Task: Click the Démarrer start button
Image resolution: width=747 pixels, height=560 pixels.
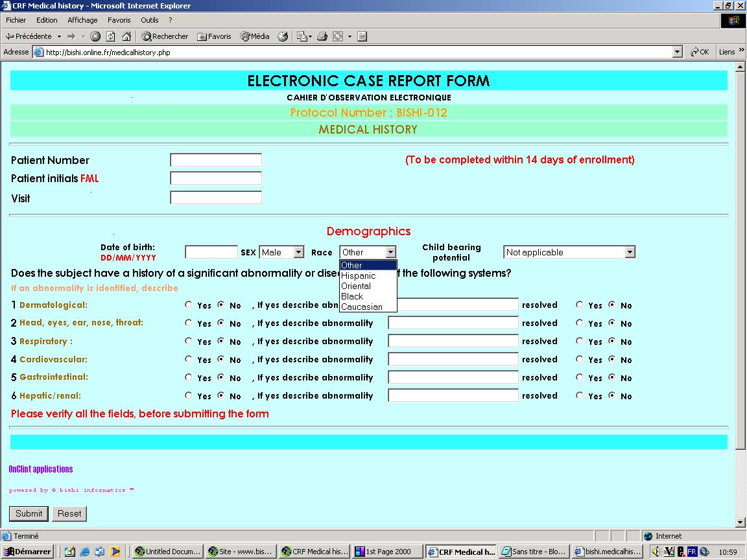Action: click(28, 552)
